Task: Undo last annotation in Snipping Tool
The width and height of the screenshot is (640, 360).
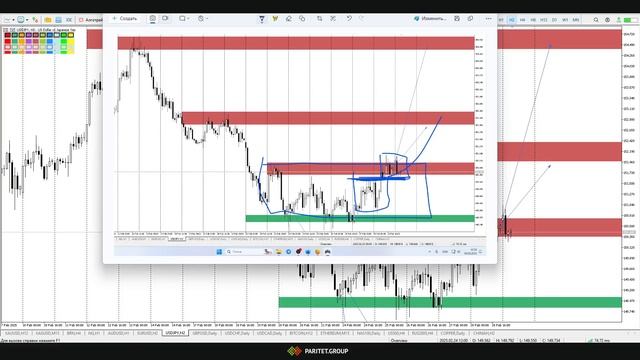Action: click(x=349, y=19)
